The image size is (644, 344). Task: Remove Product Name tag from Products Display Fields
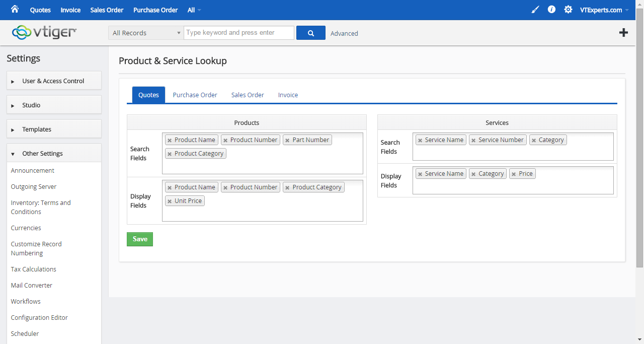coord(170,188)
